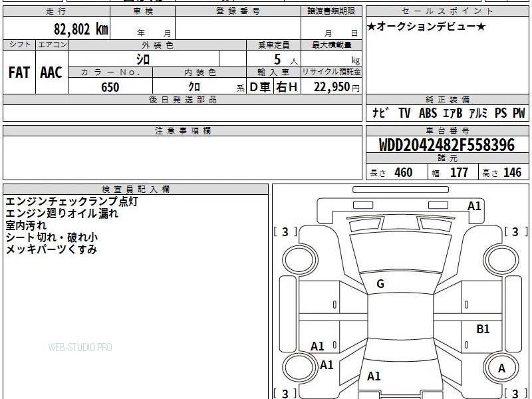Select the ABS equipment item
Image resolution: width=532 pixels, height=399 pixels.
click(x=428, y=112)
